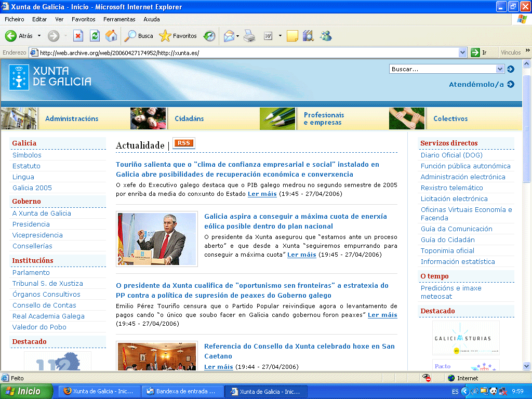Click the Research books icon
Image resolution: width=532 pixels, height=399 pixels.
tap(308, 36)
